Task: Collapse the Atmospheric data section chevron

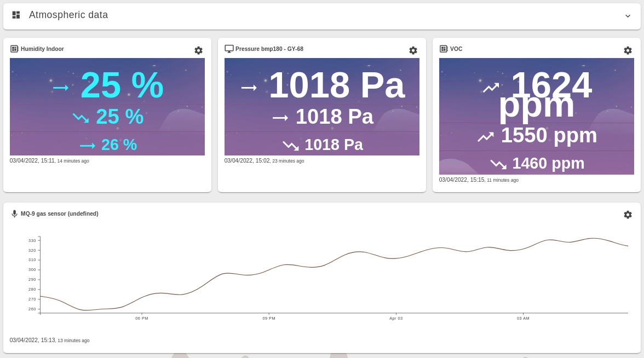Action: coord(628,16)
